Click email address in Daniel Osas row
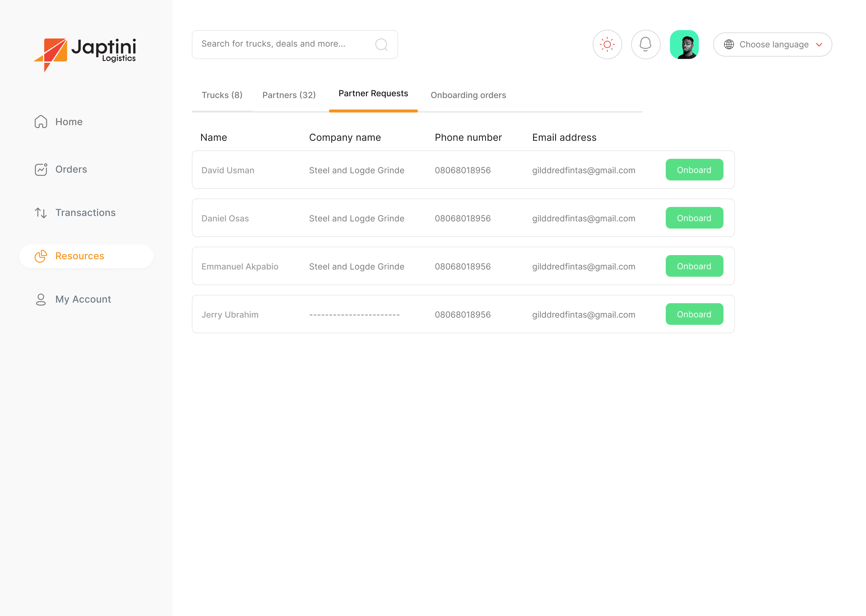This screenshot has height=616, width=866. tap(584, 218)
